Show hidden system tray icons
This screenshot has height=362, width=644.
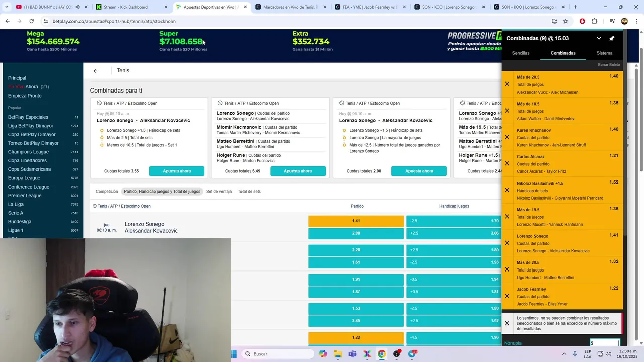click(x=563, y=354)
